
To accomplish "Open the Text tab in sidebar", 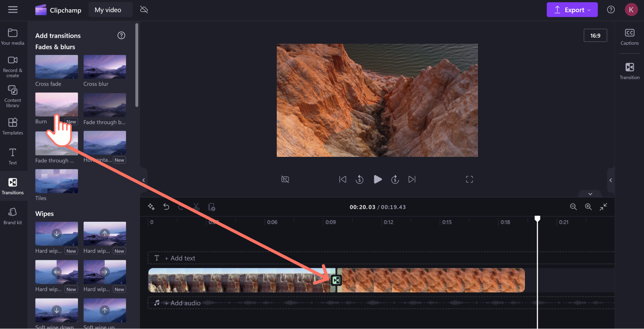I will point(13,156).
